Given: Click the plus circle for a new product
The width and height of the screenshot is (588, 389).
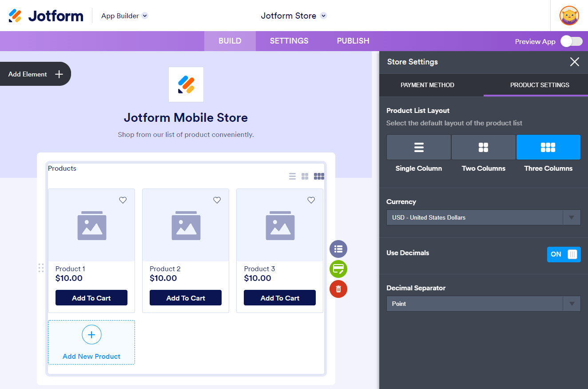Looking at the screenshot, I should (91, 335).
